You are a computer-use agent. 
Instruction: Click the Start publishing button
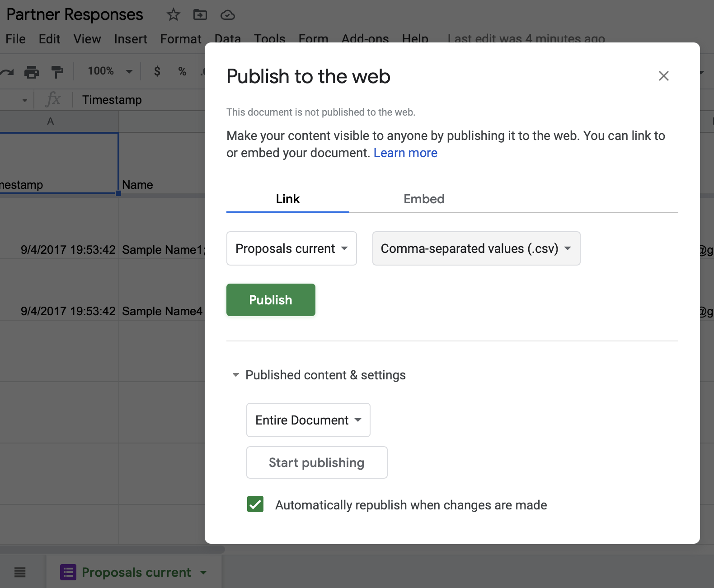[317, 462]
